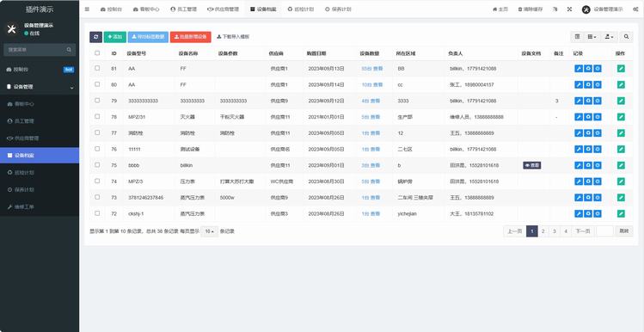Open maintenance clock record icon for ID 74
This screenshot has height=332, width=644.
click(x=598, y=181)
